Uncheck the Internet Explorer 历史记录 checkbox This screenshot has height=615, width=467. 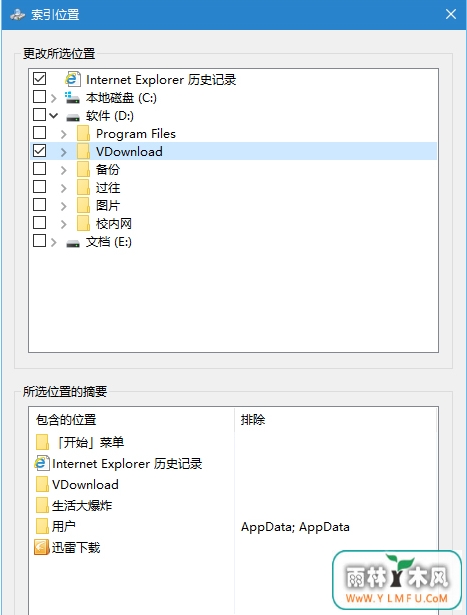pos(39,78)
